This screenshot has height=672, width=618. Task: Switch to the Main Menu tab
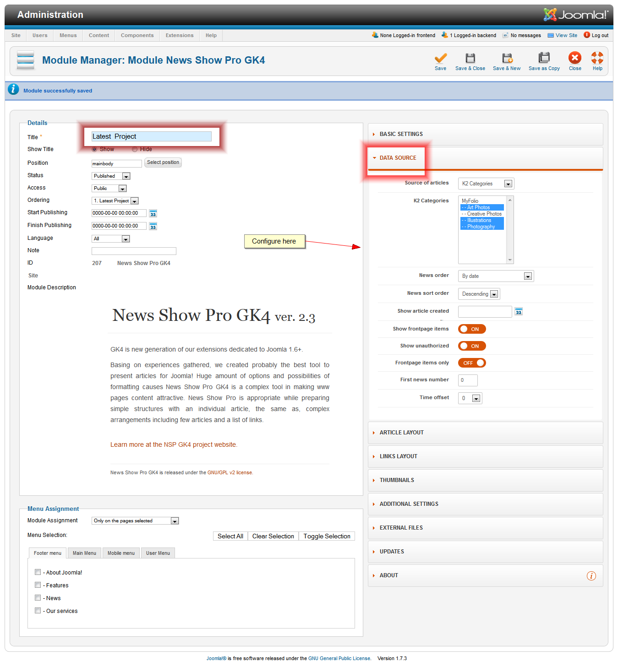point(84,553)
